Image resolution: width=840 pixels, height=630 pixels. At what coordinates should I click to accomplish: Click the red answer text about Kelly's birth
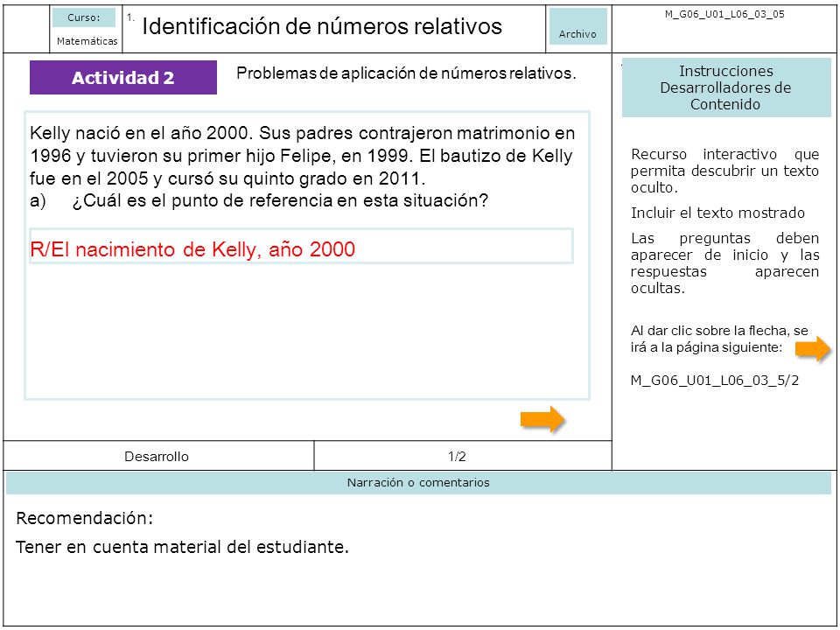[x=192, y=249]
